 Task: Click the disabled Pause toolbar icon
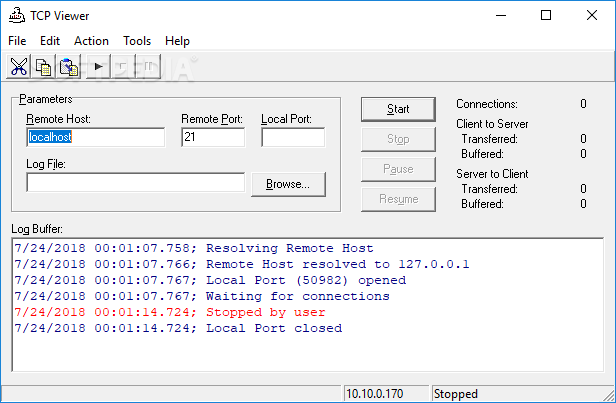148,66
